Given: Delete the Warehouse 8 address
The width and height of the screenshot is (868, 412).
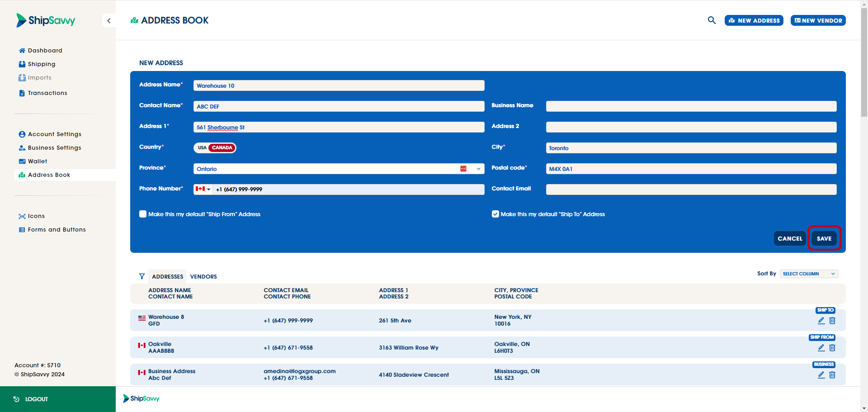Looking at the screenshot, I should pos(832,321).
